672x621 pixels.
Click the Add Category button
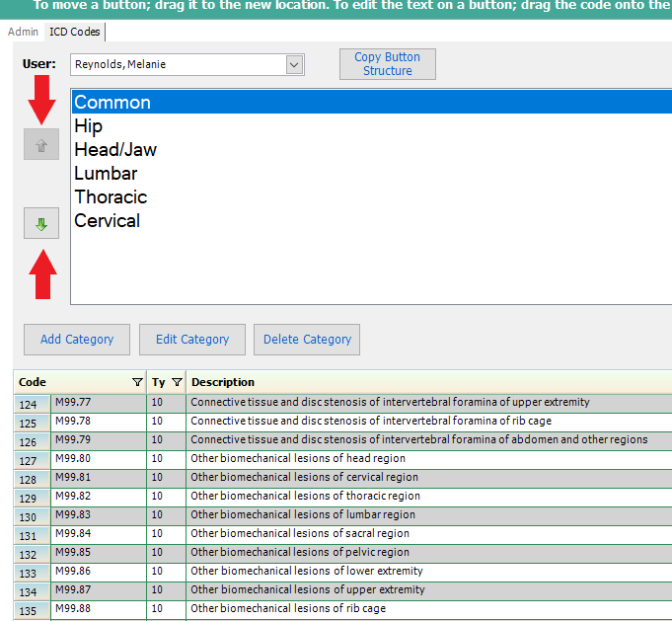click(x=77, y=340)
